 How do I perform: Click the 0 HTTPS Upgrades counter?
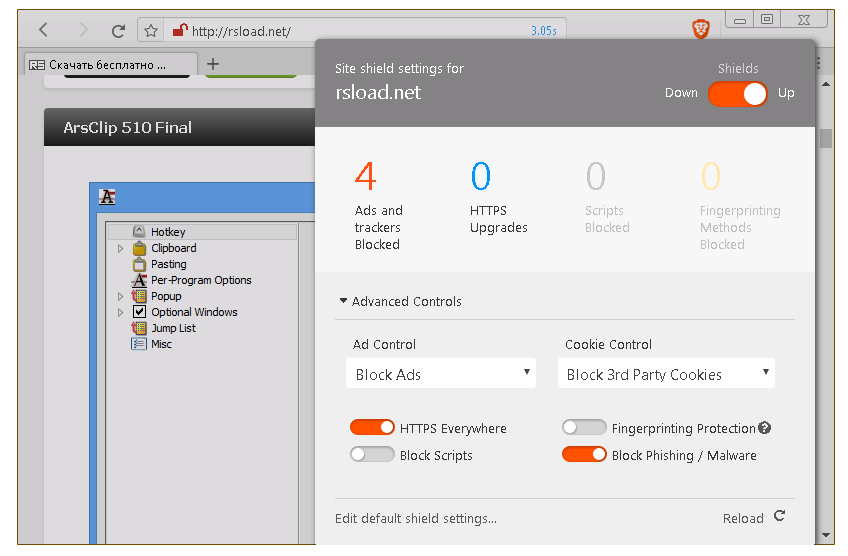click(499, 197)
